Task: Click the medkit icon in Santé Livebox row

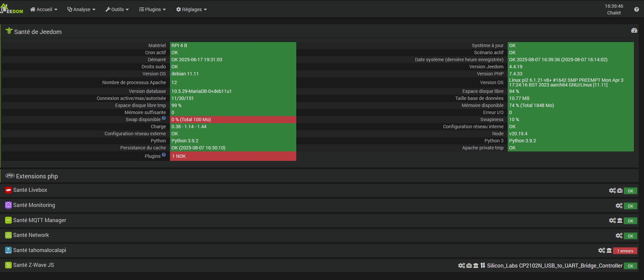Action: click(620, 190)
